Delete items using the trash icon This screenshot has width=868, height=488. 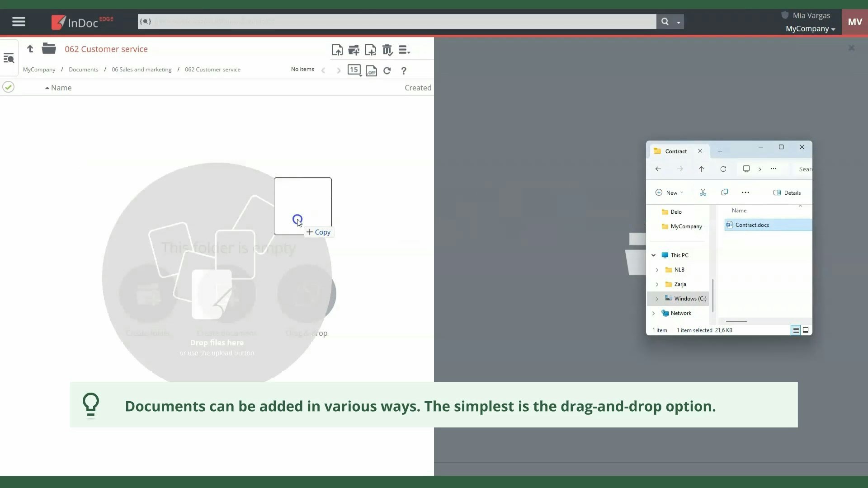387,50
